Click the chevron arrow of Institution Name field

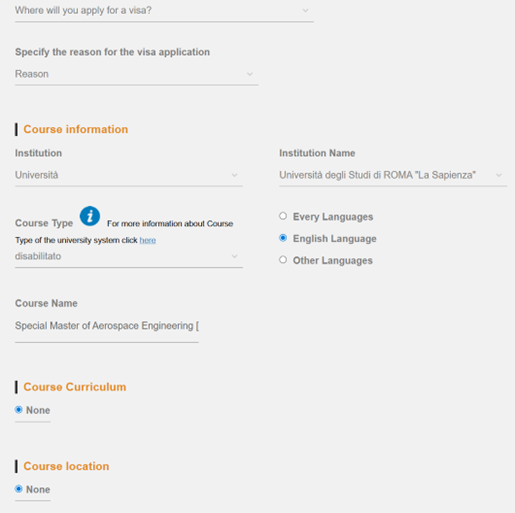pyautogui.click(x=499, y=175)
